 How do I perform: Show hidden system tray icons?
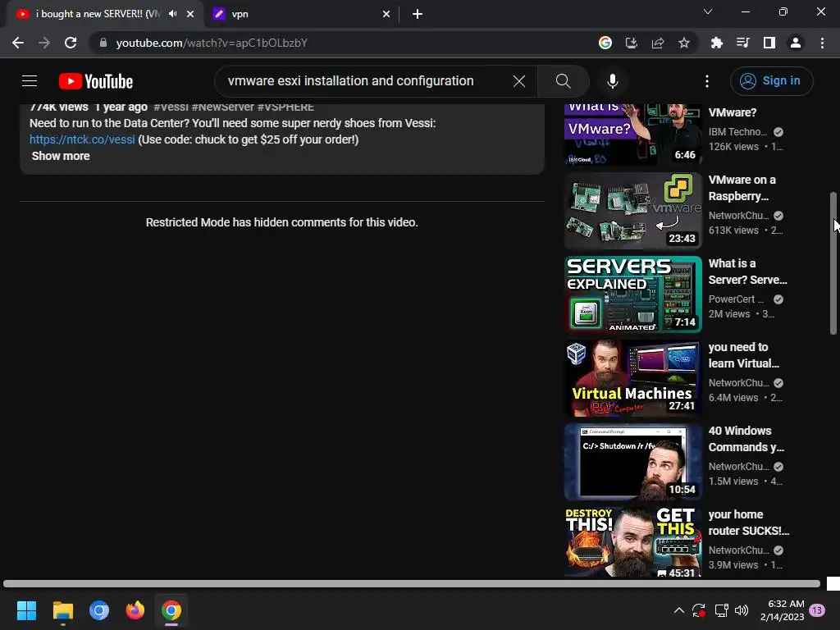click(x=678, y=610)
